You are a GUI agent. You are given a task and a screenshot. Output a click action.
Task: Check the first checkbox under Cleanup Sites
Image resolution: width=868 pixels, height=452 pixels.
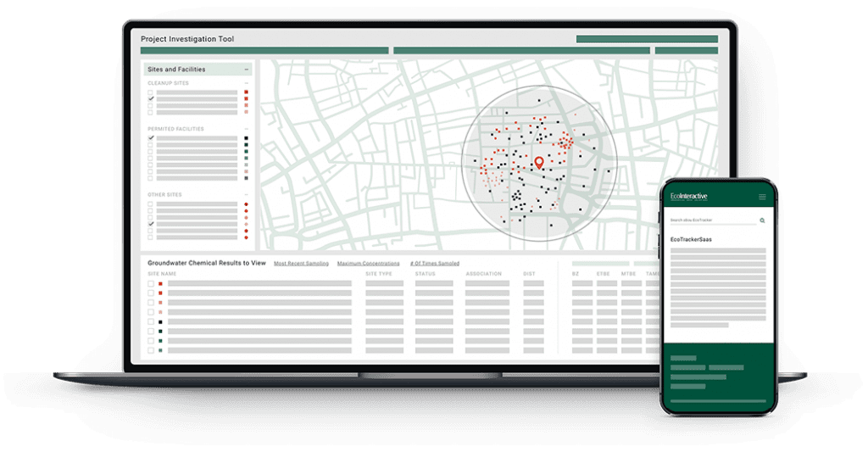tap(151, 92)
